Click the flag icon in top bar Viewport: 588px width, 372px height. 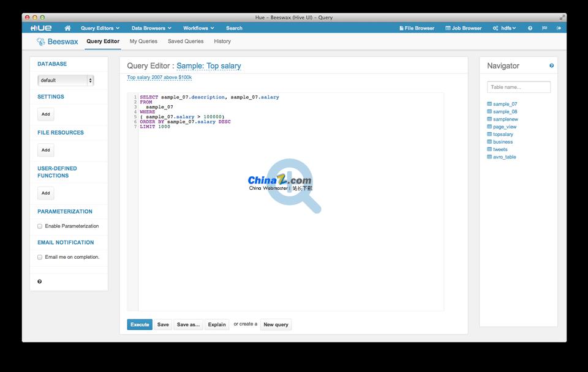pos(545,28)
